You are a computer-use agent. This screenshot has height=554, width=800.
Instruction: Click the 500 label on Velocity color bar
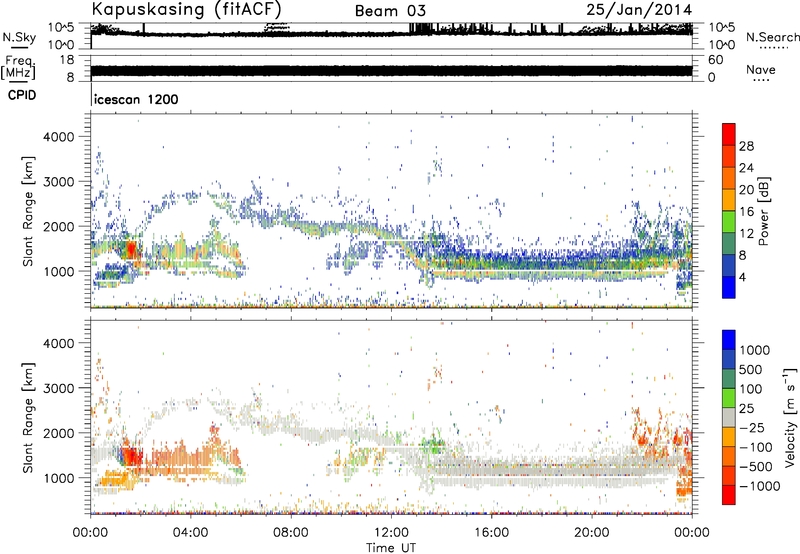[751, 370]
